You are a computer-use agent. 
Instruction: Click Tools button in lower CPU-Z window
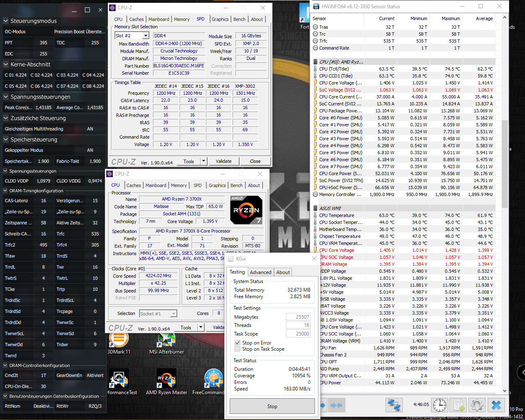tap(186, 327)
